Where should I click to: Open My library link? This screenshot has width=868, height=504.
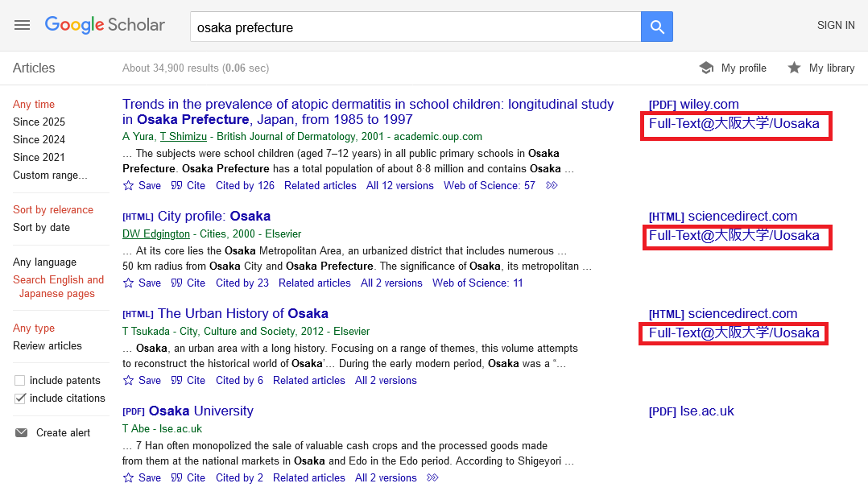tap(832, 68)
